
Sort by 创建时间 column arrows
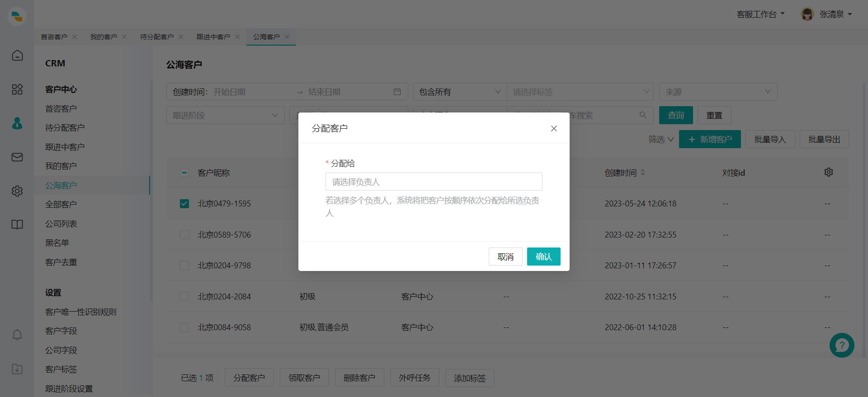(643, 173)
